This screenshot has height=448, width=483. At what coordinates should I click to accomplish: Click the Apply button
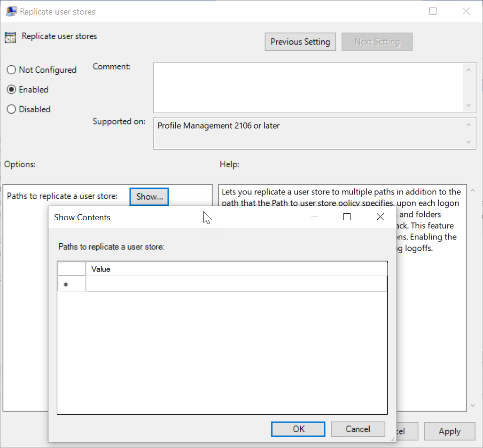449,431
